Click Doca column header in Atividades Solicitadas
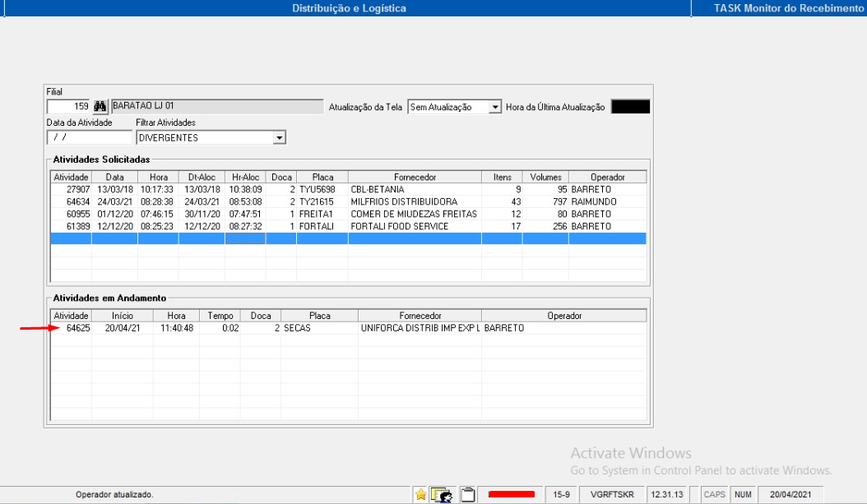This screenshot has height=504, width=867. coord(280,178)
